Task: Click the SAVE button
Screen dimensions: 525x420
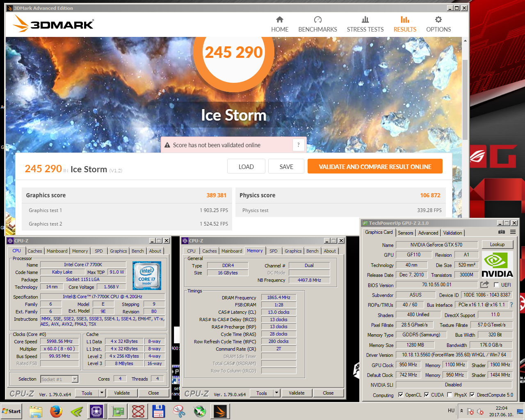Action: [x=286, y=167]
